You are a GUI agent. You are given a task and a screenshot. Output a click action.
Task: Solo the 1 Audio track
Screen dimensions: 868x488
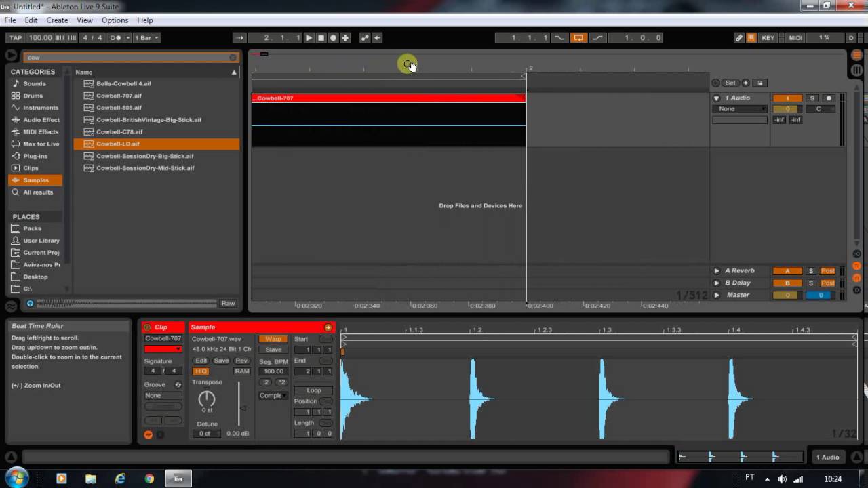[812, 98]
